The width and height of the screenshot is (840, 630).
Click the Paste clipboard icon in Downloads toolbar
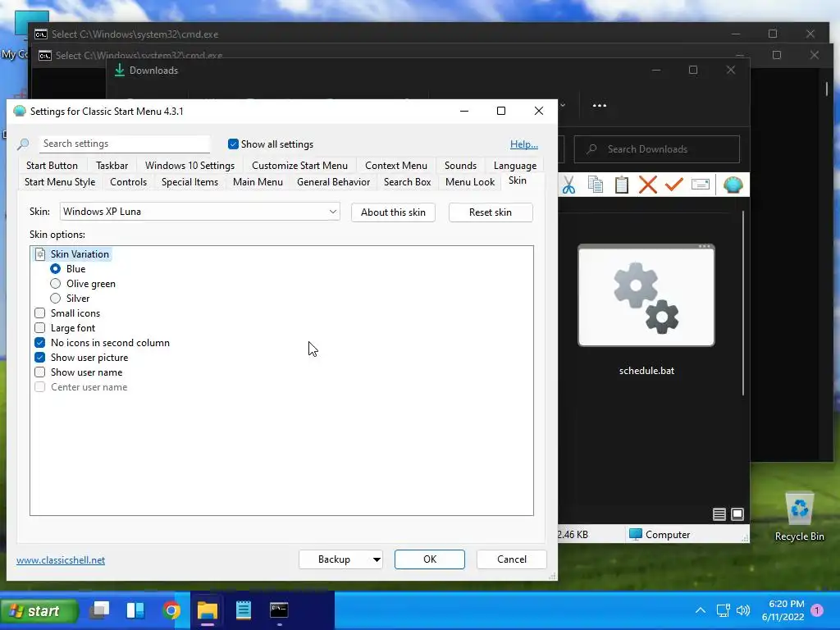point(622,185)
